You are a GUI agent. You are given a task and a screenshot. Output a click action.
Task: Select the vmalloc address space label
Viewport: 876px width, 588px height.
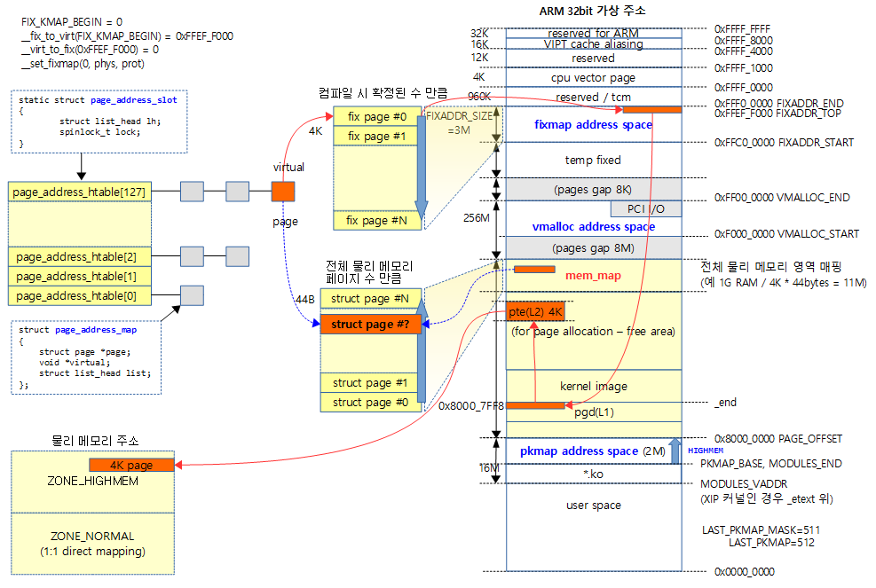pos(593,227)
